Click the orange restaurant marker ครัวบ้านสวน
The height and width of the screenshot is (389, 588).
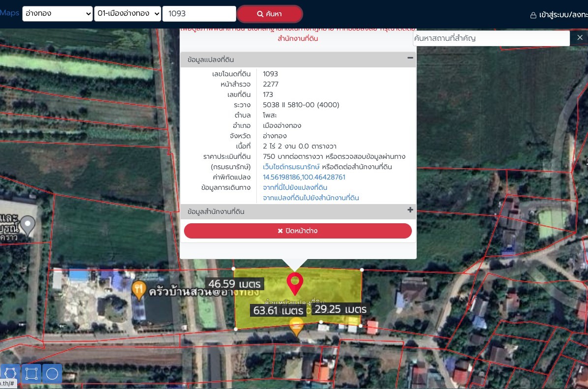139,291
